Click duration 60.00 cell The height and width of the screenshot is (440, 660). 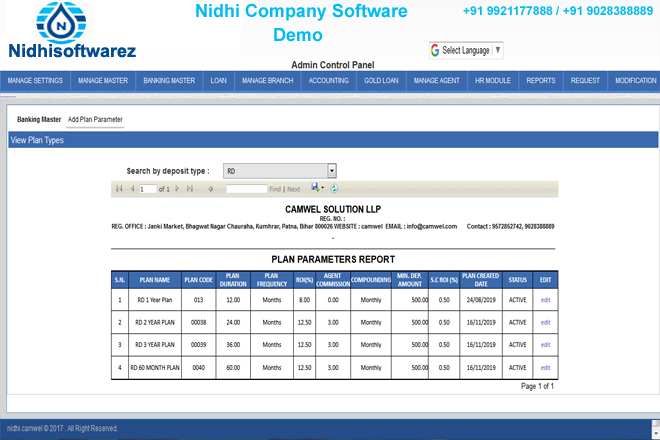[233, 368]
